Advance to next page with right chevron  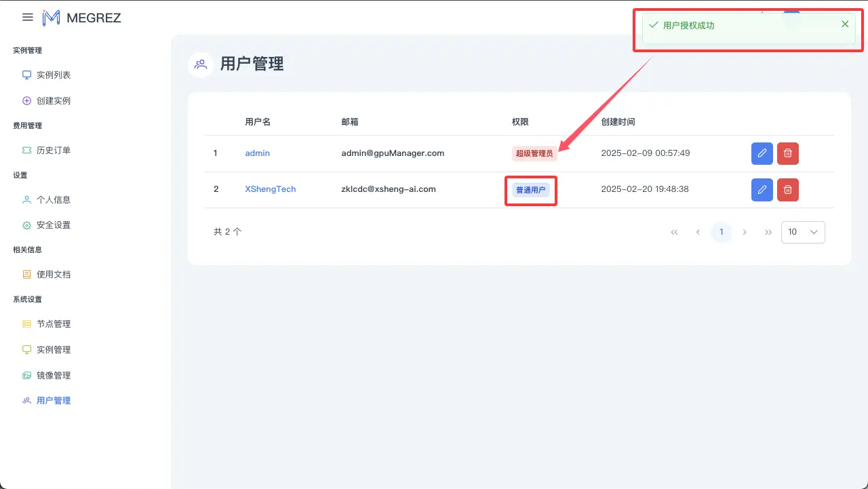coord(745,232)
